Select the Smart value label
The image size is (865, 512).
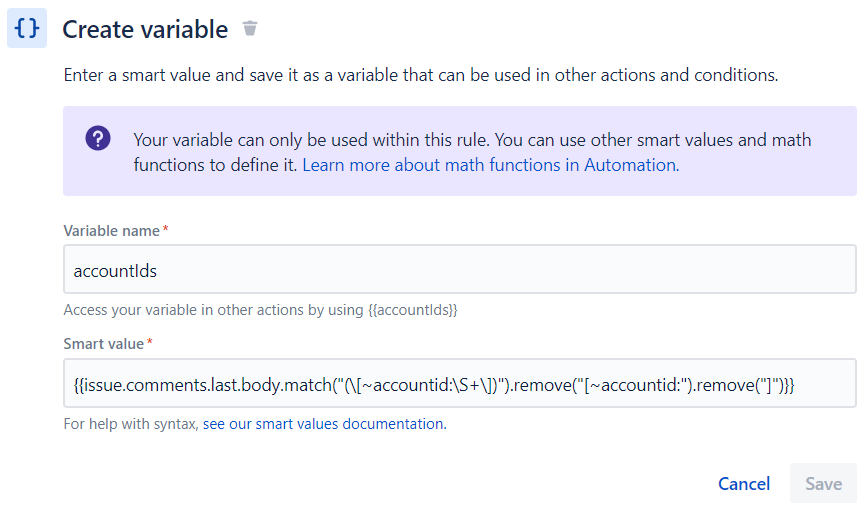104,344
